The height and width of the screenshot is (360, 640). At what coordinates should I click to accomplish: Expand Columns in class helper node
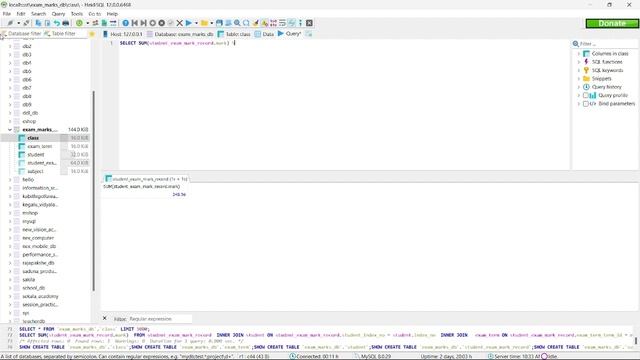tap(579, 53)
